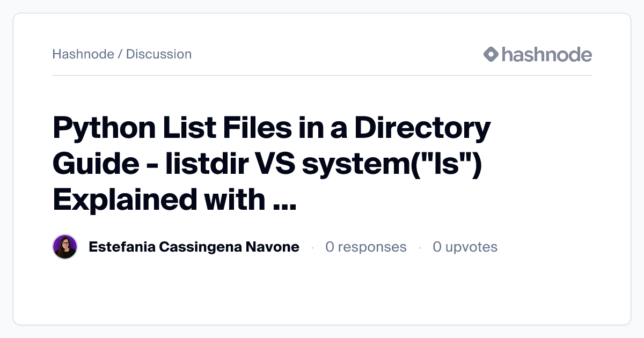Click the slash separator in breadcrumb
Image resolution: width=644 pixels, height=338 pixels.
[x=120, y=54]
